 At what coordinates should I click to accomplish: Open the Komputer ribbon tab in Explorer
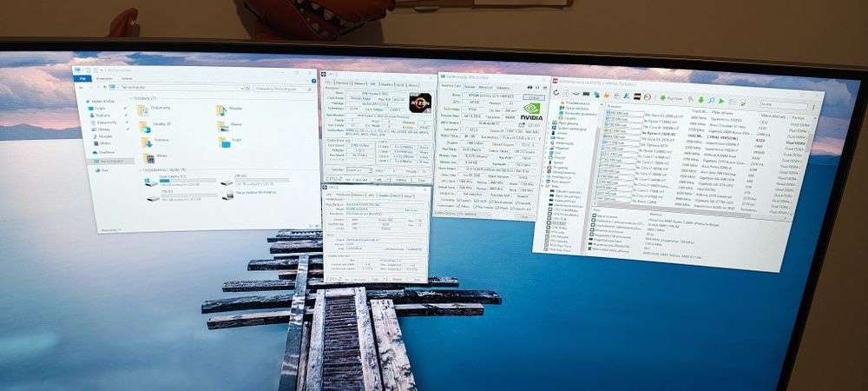pyautogui.click(x=104, y=79)
